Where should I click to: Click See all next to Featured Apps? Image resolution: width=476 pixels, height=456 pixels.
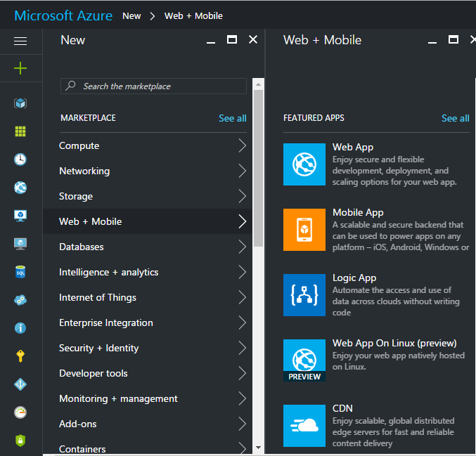[456, 118]
